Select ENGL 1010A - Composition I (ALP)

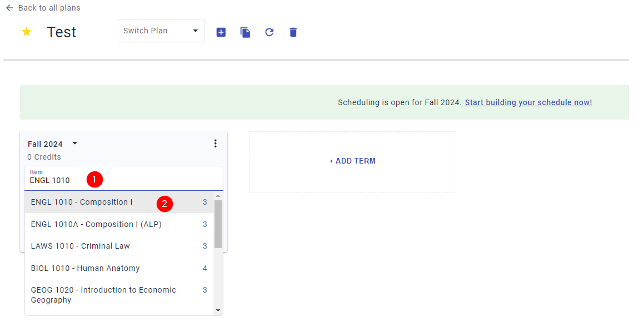tap(96, 224)
